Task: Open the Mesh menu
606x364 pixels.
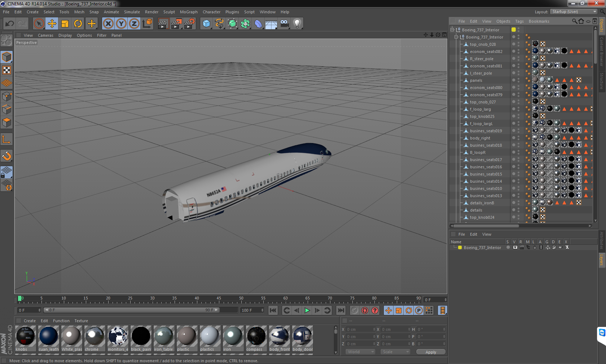Action: pos(79,12)
